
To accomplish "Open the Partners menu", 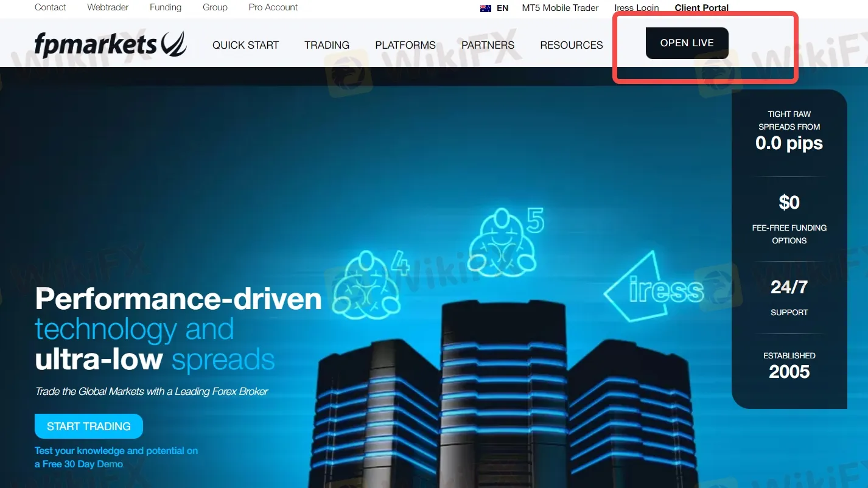I will tap(488, 45).
